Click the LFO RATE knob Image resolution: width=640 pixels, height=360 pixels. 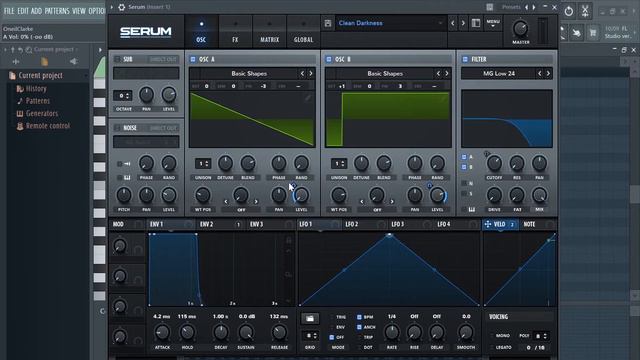[392, 332]
